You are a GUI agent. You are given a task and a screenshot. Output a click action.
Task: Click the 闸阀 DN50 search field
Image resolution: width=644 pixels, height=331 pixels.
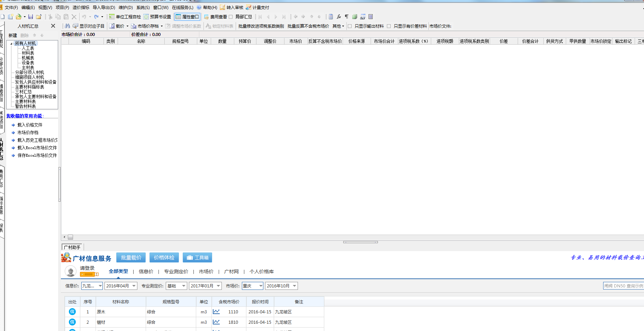pyautogui.click(x=623, y=286)
